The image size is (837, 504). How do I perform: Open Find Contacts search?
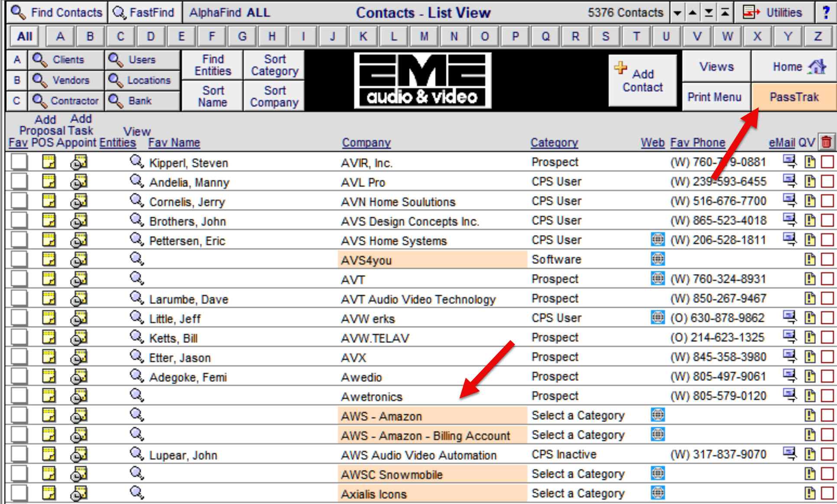(57, 13)
